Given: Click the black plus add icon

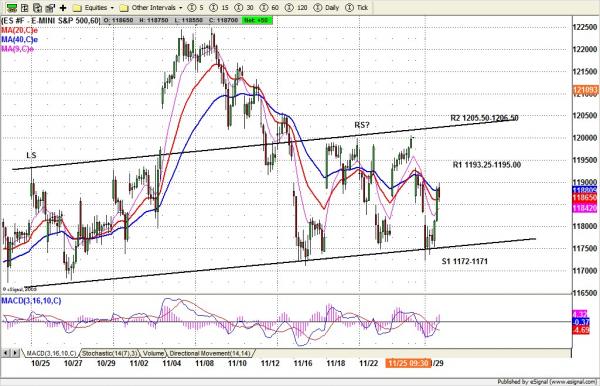Looking at the screenshot, I should coord(63,7).
